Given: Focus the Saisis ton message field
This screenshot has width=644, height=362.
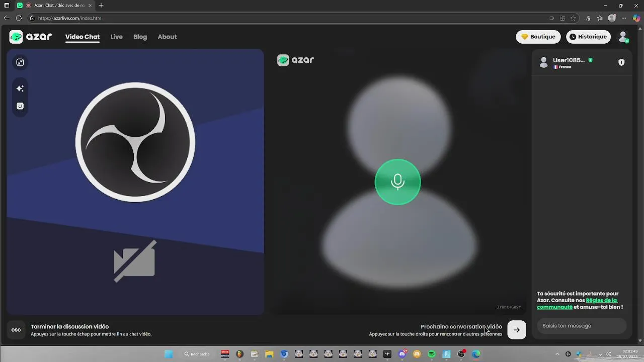Looking at the screenshot, I should pyautogui.click(x=582, y=326).
